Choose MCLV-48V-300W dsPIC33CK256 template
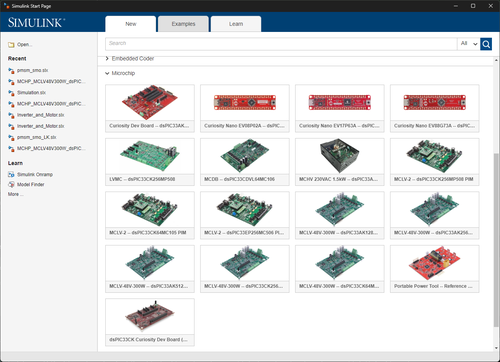The width and height of the screenshot is (500, 362). [245, 269]
